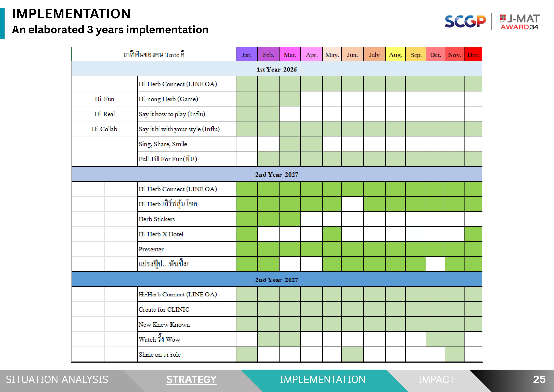This screenshot has height=392, width=554.
Task: Select the Hi-nong Herb (Game) row label
Action: (168, 99)
